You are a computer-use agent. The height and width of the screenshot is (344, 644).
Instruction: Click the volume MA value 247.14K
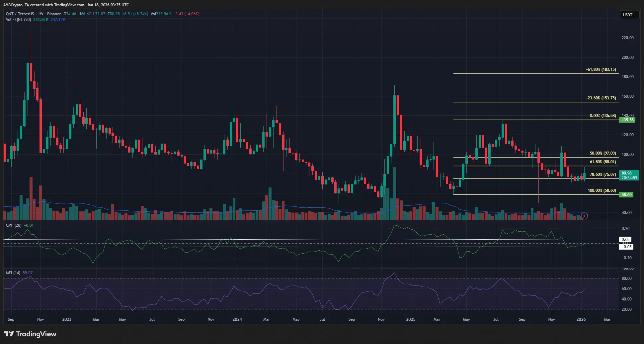tap(58, 20)
